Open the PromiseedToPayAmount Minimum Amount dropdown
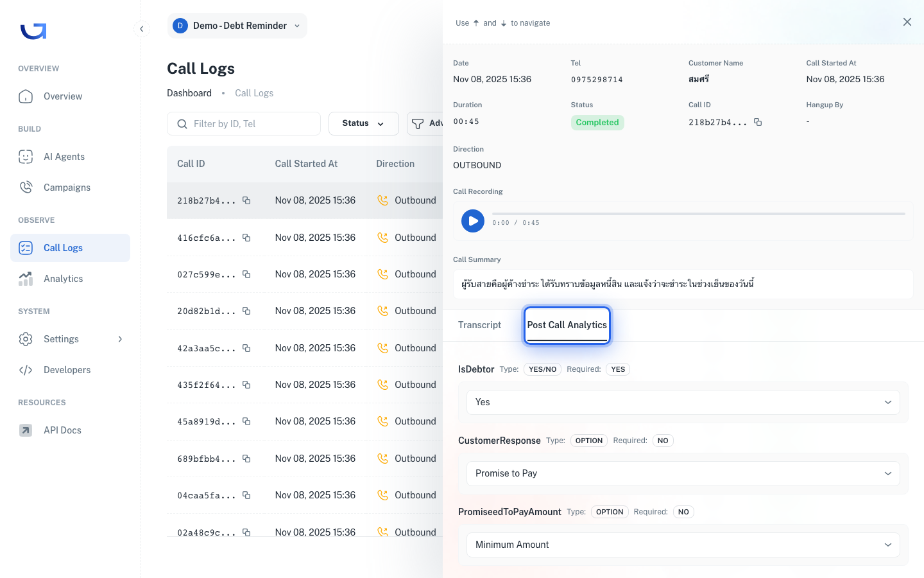The width and height of the screenshot is (924, 578). click(x=683, y=545)
